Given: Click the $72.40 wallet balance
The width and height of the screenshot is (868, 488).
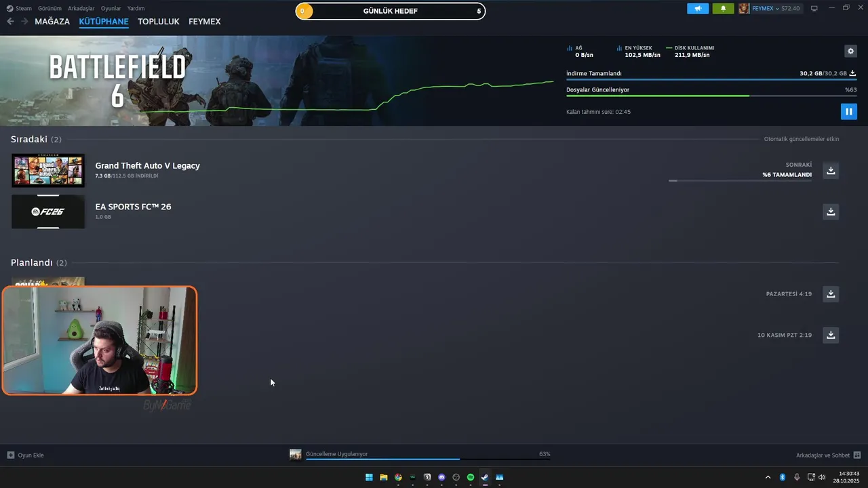Looking at the screenshot, I should coord(791,9).
